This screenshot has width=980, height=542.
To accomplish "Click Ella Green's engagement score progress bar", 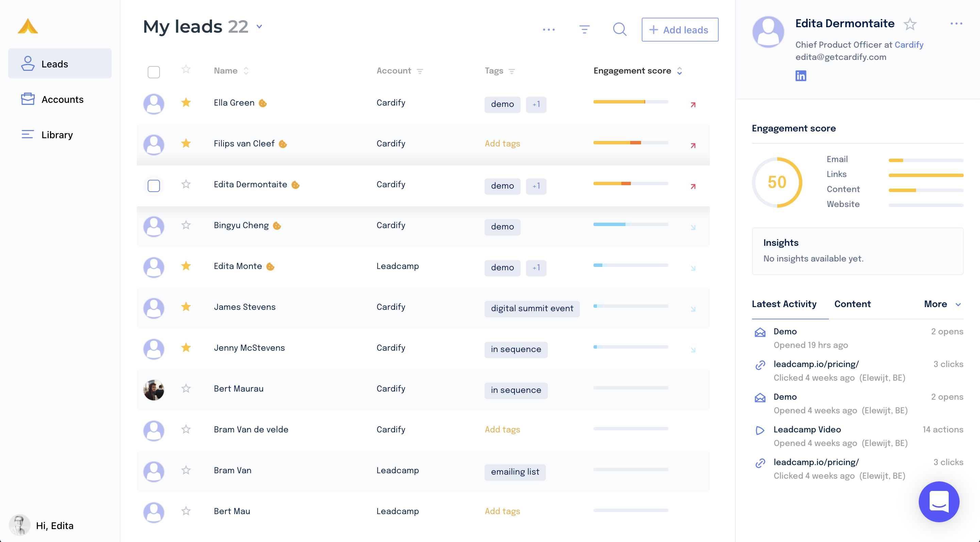I will (631, 102).
